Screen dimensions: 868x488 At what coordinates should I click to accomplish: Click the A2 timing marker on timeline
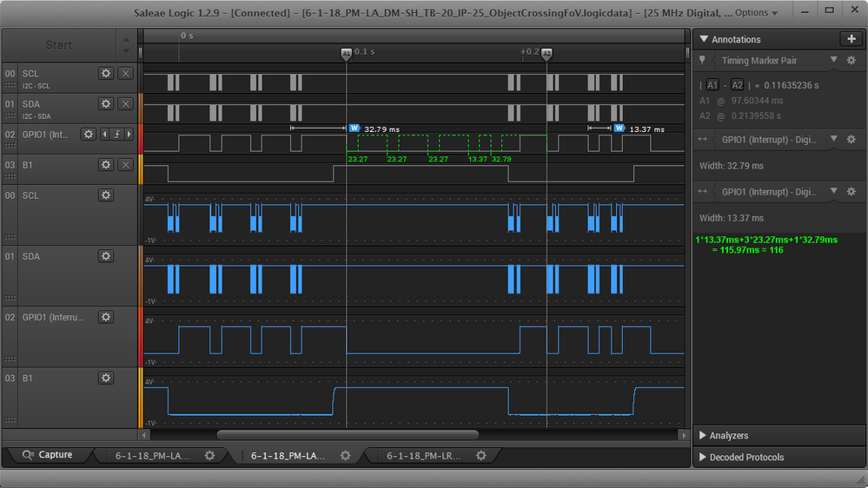tap(547, 54)
